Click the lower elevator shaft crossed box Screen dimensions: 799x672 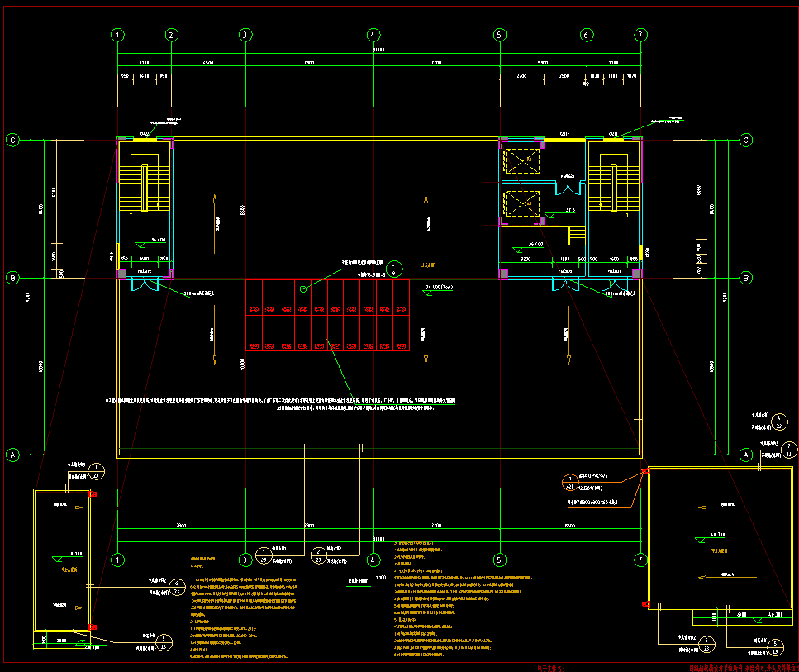pyautogui.click(x=522, y=203)
